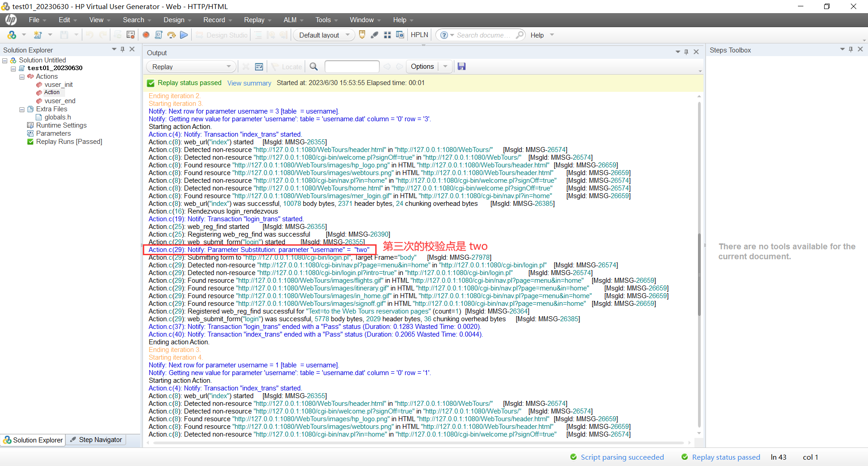The height and width of the screenshot is (466, 868).
Task: Open the Snapshot pane toolbar icon
Action: 131,35
